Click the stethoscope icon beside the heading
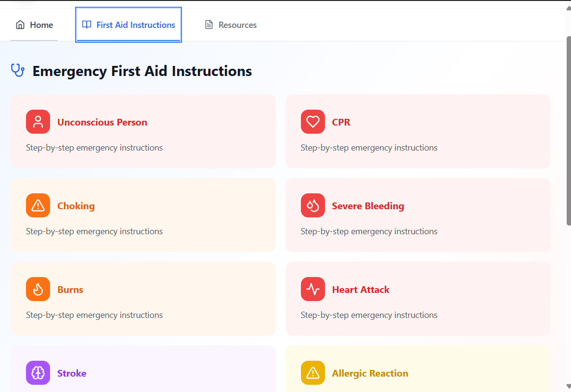 pyautogui.click(x=18, y=71)
